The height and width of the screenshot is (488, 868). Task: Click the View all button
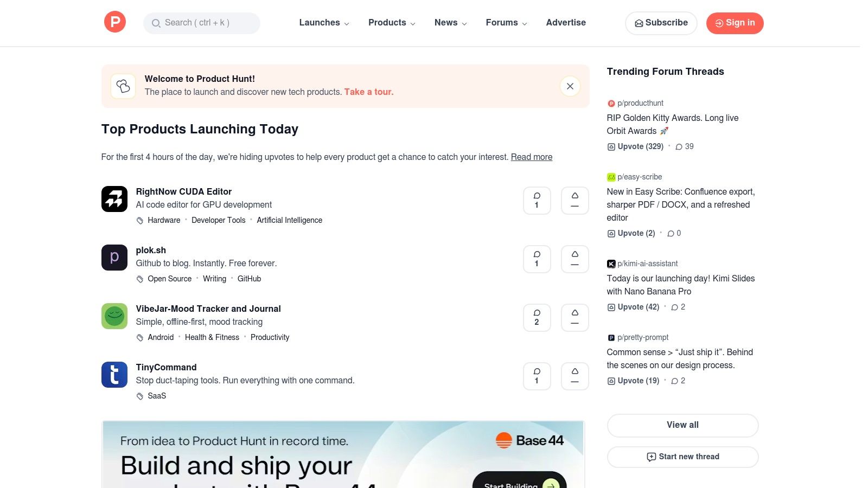pyautogui.click(x=682, y=425)
